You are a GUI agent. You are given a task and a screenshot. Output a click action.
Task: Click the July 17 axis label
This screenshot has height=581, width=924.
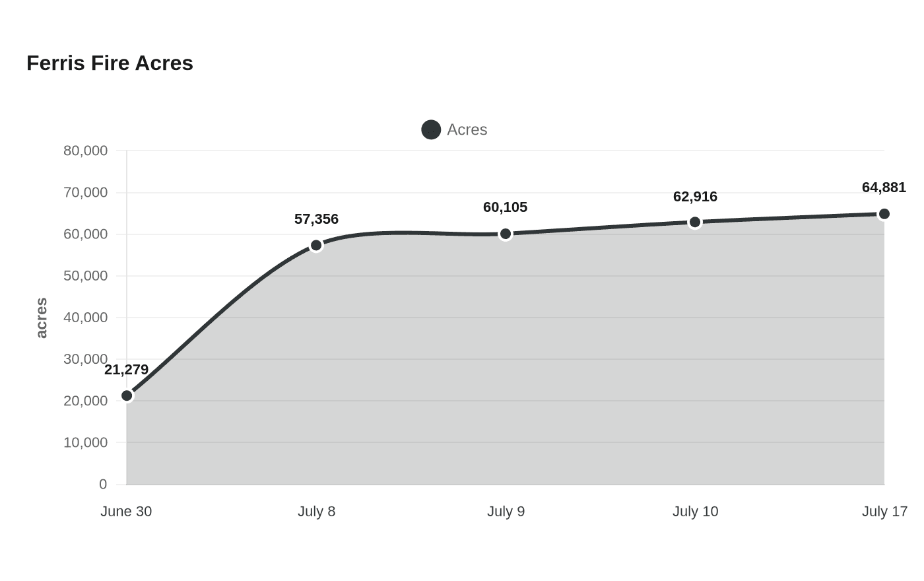click(884, 511)
